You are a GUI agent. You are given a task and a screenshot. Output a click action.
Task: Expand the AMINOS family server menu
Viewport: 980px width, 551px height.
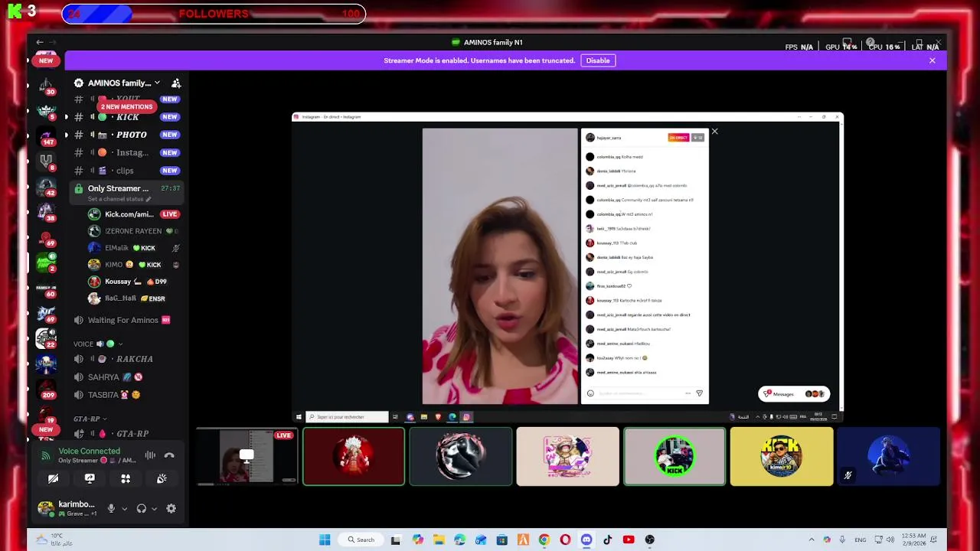[123, 83]
